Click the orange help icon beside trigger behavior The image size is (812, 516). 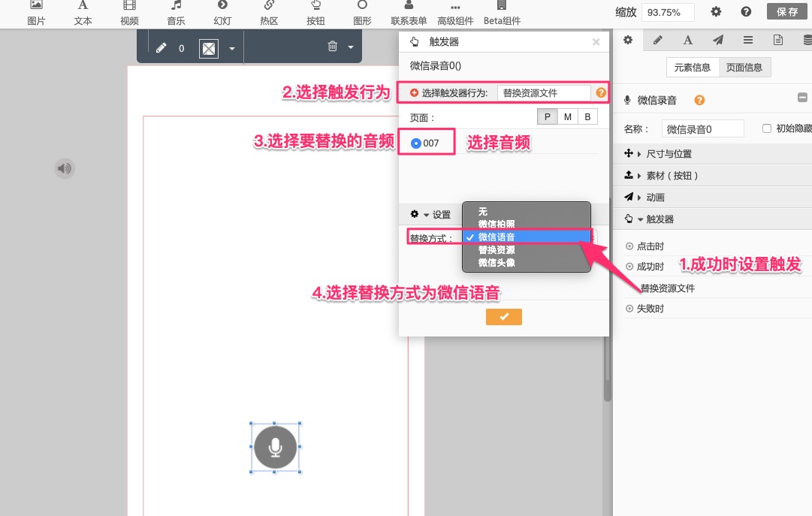coord(601,93)
